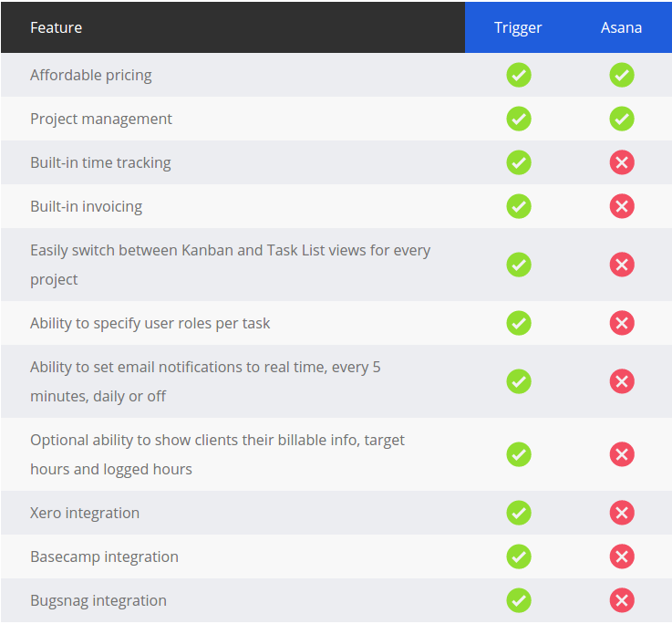Click Asana's red X for Bugsnag integration
Image resolution: width=672 pixels, height=624 pixels.
click(622, 600)
